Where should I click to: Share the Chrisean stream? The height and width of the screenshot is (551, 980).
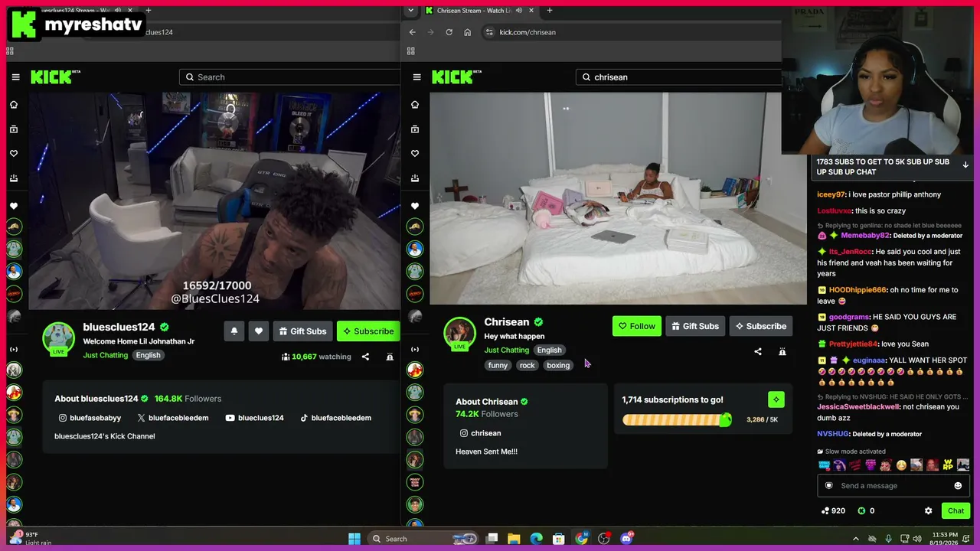[758, 352]
